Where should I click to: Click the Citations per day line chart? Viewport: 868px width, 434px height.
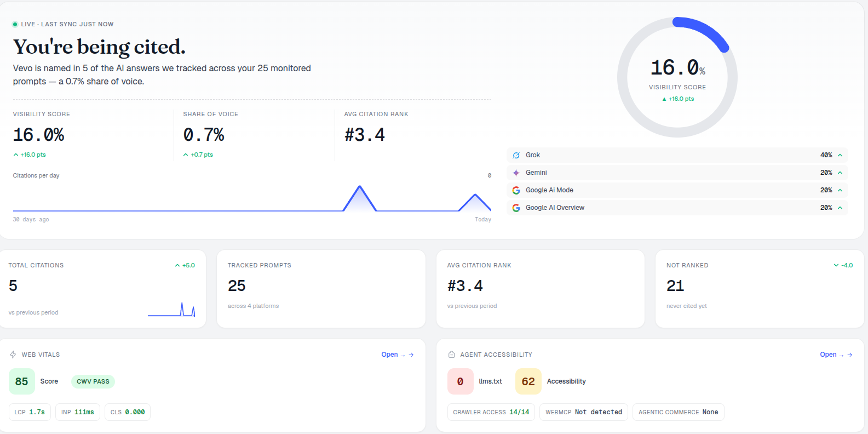[252, 198]
